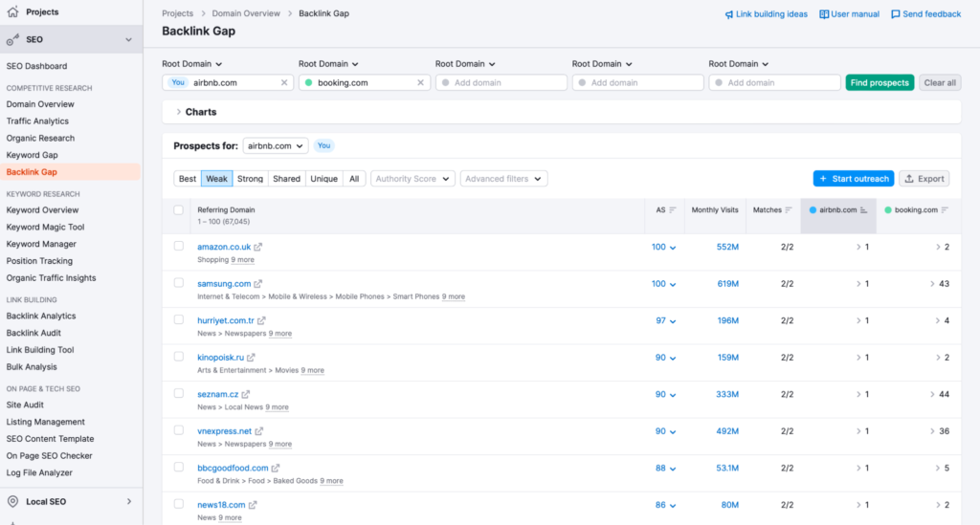Click the fifth Add domain input field

(x=774, y=82)
